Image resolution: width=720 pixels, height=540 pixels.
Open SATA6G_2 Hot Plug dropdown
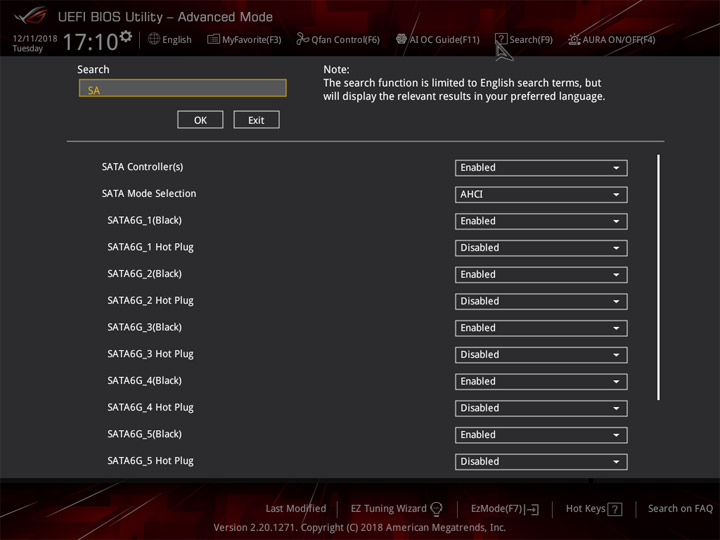541,301
